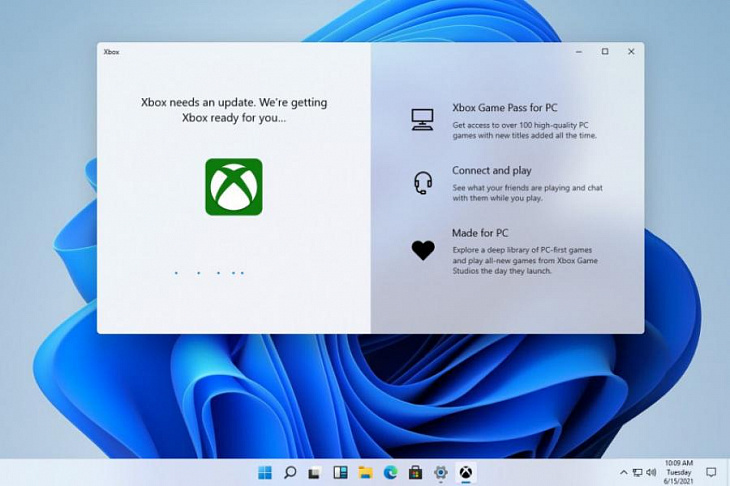Viewport: 730px width, 486px height.
Task: Click the headset icon beside Connect and play
Action: [x=423, y=182]
